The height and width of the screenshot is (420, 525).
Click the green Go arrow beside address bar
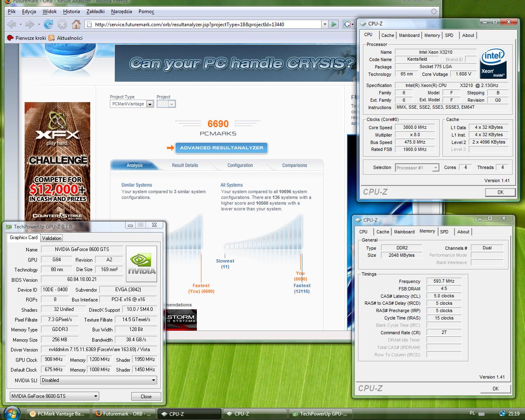click(334, 24)
